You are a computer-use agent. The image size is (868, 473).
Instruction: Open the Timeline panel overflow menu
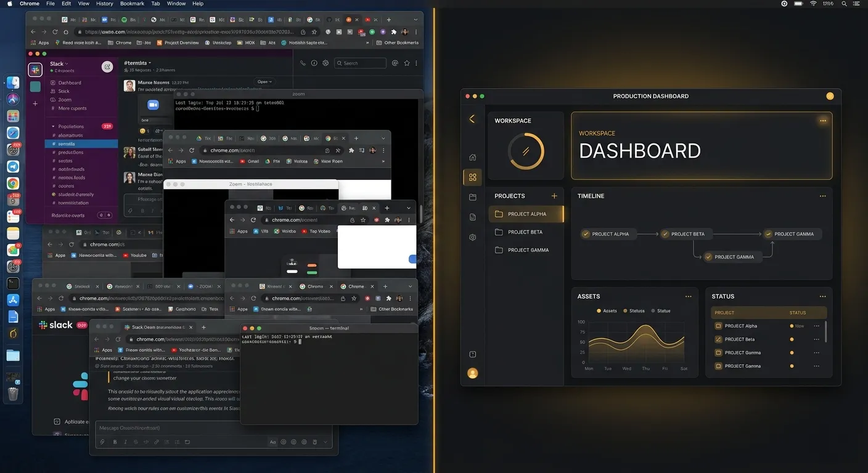coord(823,196)
